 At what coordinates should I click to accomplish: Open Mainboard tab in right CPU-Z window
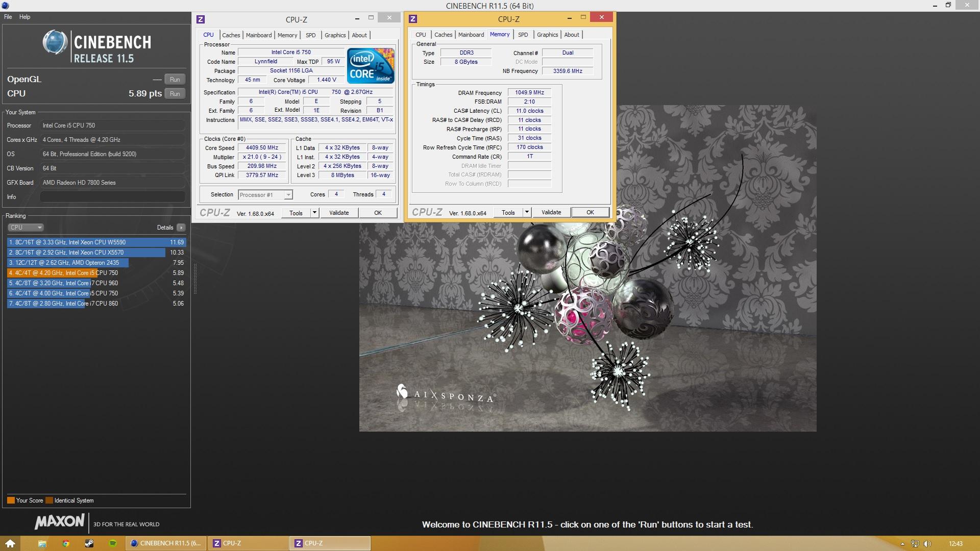[x=471, y=35]
